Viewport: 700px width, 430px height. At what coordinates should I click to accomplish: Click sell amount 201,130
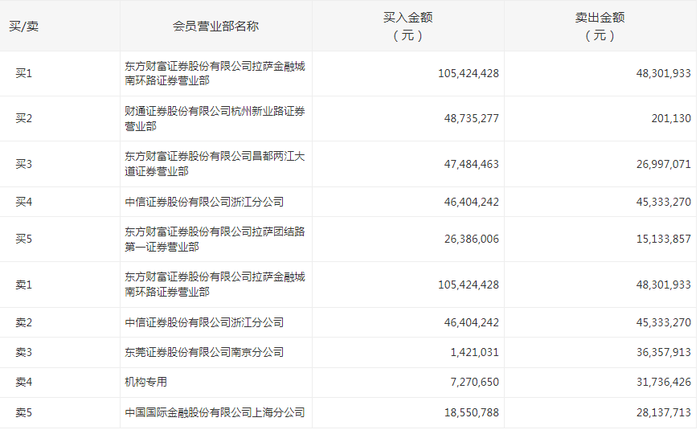(671, 118)
